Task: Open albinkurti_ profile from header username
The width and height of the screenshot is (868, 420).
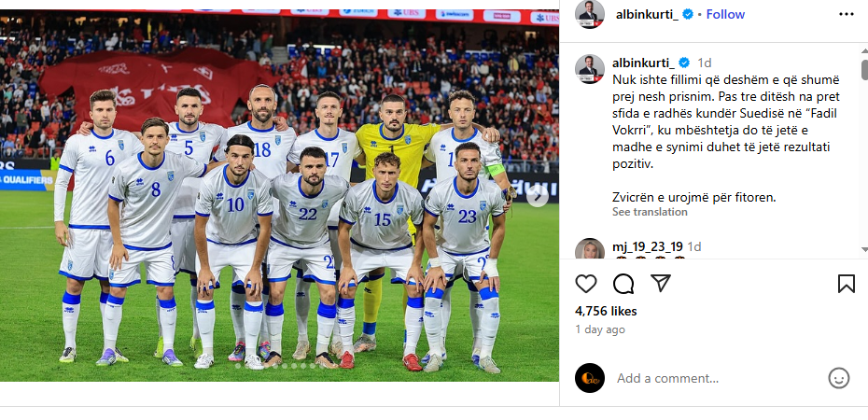Action: coord(647,14)
